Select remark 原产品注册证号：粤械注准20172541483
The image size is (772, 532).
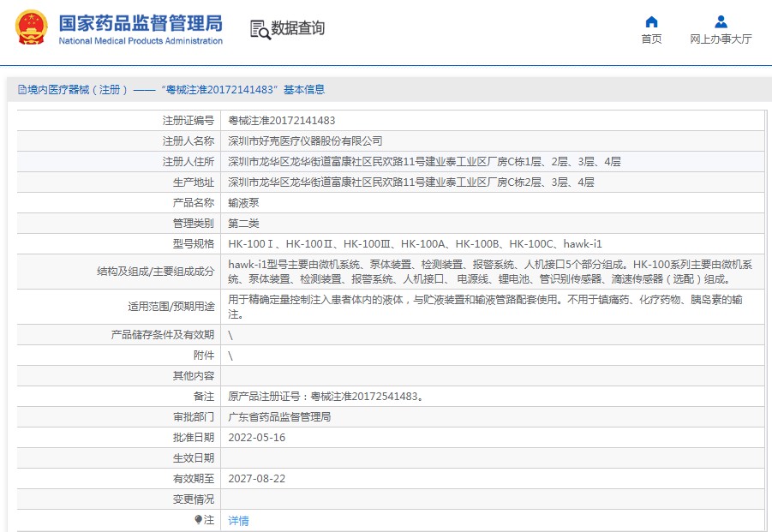(x=326, y=397)
